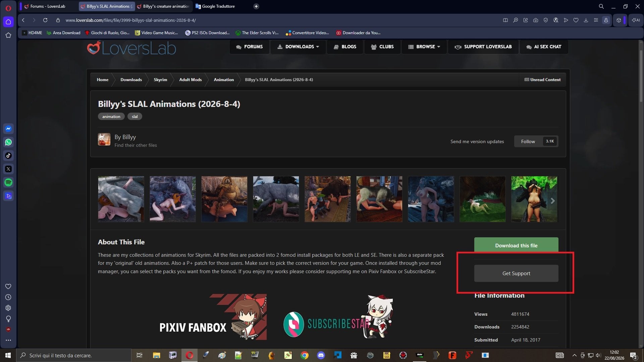Screen dimensions: 644x362
Task: Click the Home breadcrumb link
Action: tap(103, 80)
